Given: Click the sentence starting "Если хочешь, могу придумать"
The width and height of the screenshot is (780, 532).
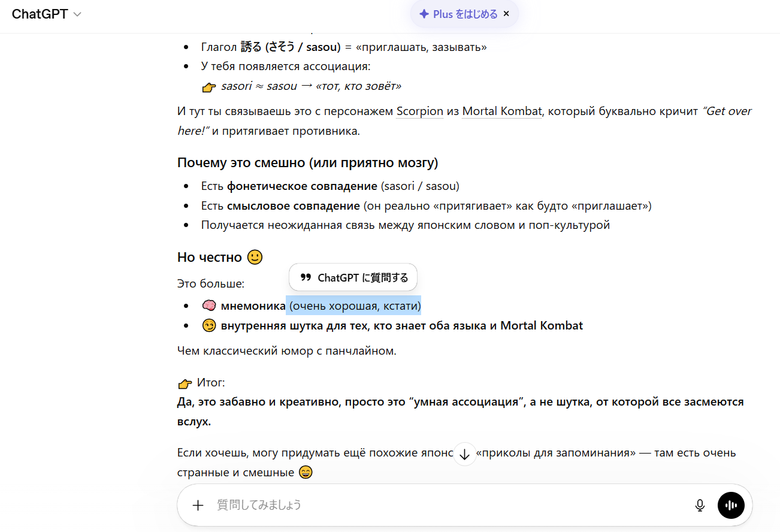Looking at the screenshot, I should coord(456,463).
